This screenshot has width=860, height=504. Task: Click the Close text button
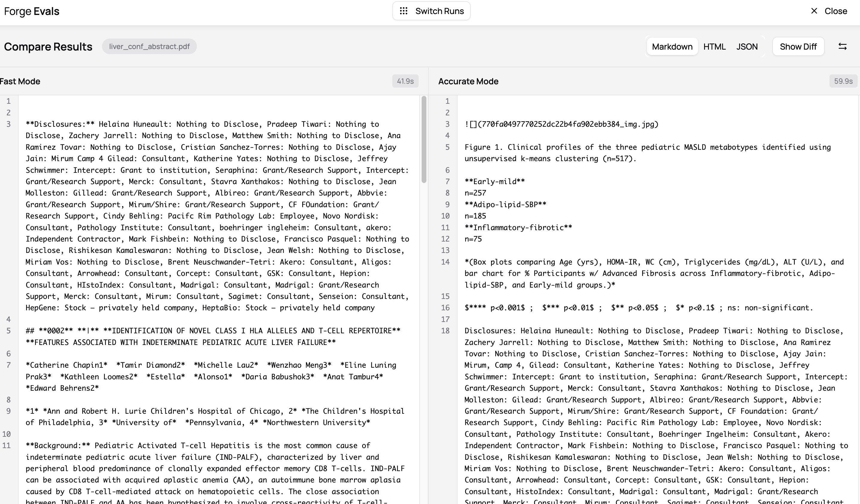coord(835,11)
